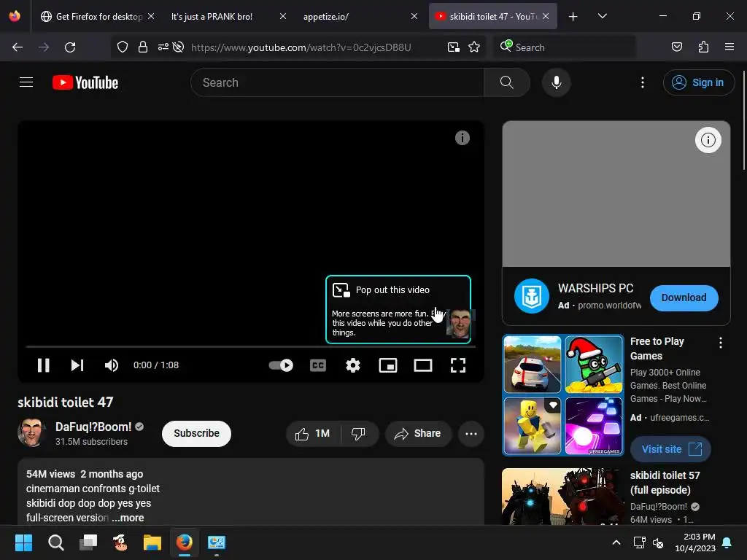Show hidden system tray icons
Viewport: 747px width, 560px height.
(x=616, y=542)
